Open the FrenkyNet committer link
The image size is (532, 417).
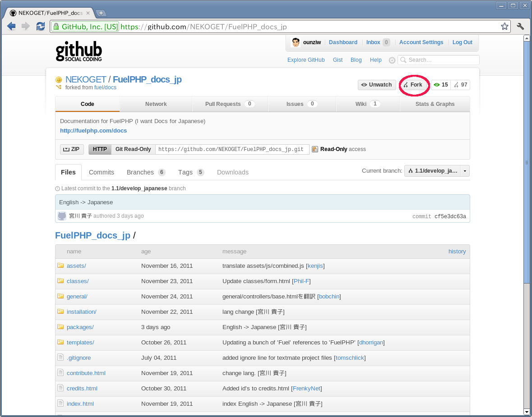[x=306, y=389]
